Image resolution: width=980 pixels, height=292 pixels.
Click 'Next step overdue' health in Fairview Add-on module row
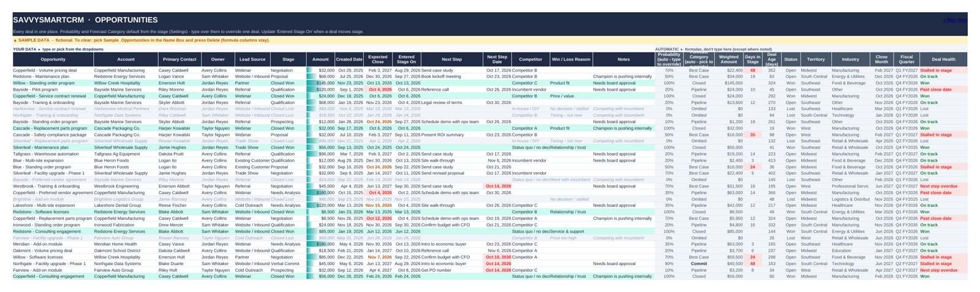(x=944, y=270)
